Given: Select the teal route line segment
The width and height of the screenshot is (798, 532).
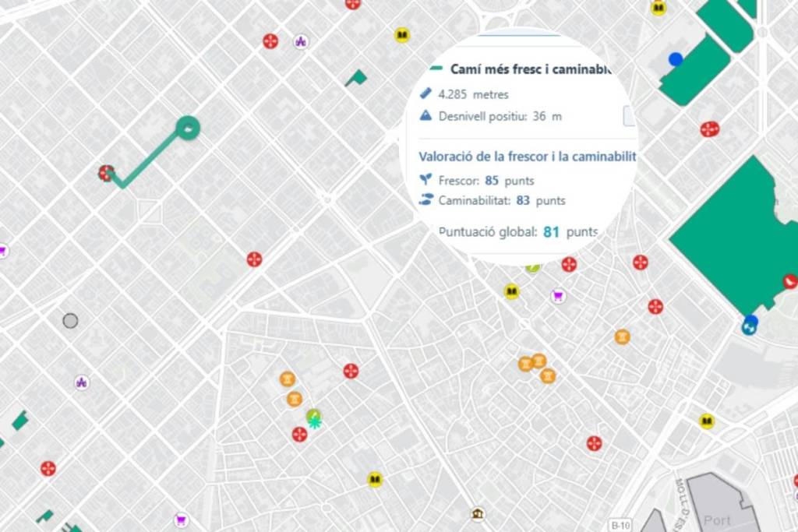Looking at the screenshot, I should pos(149,157).
